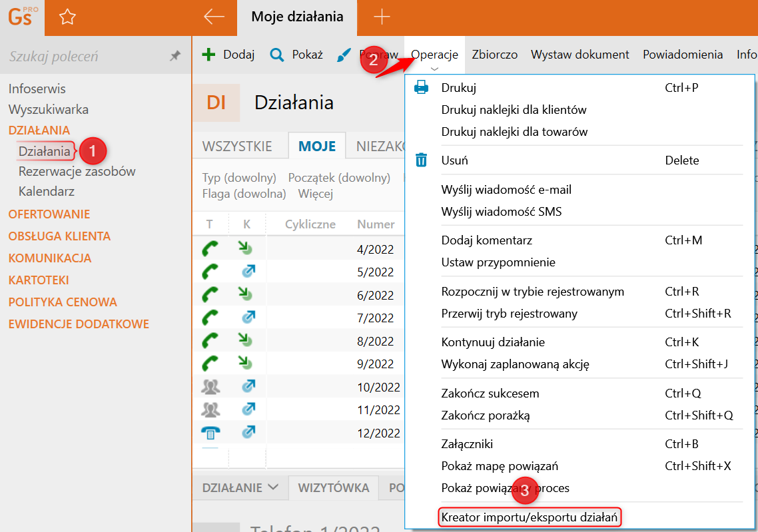Click meeting people icon in row 10/2022
This screenshot has height=532, width=758.
[x=210, y=387]
